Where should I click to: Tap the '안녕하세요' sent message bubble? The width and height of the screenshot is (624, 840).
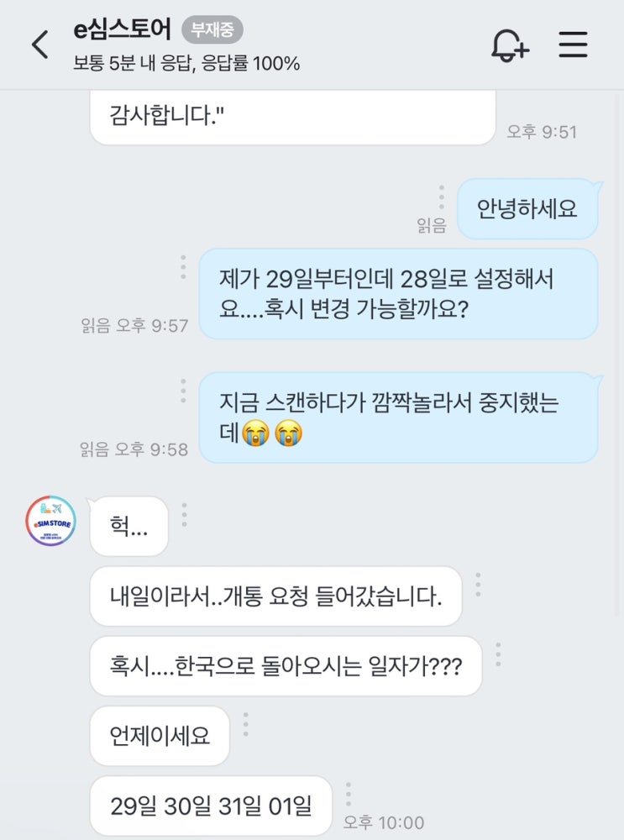(527, 208)
